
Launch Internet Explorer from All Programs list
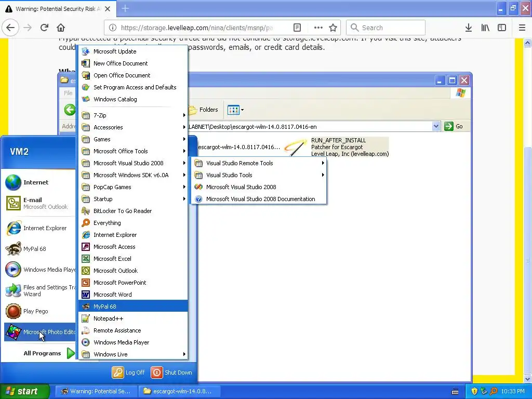132,235
